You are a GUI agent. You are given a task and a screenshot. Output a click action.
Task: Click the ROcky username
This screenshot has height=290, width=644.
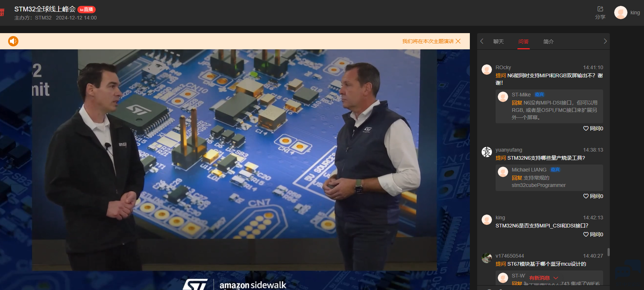[x=503, y=67]
